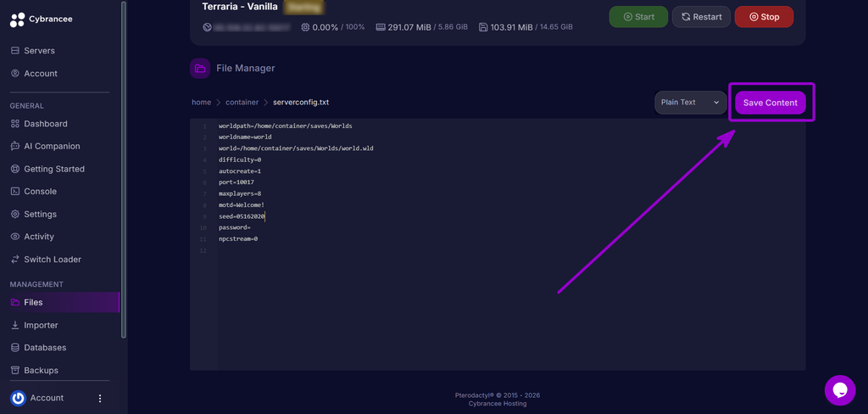Click the Files folder icon in sidebar
Image resolution: width=868 pixels, height=414 pixels.
pos(15,303)
